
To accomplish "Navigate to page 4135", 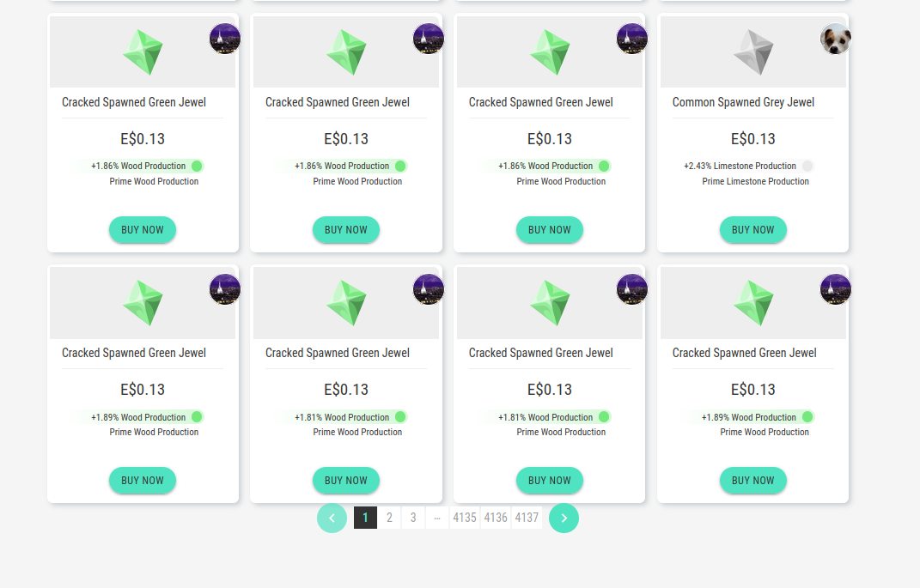I will click(465, 518).
